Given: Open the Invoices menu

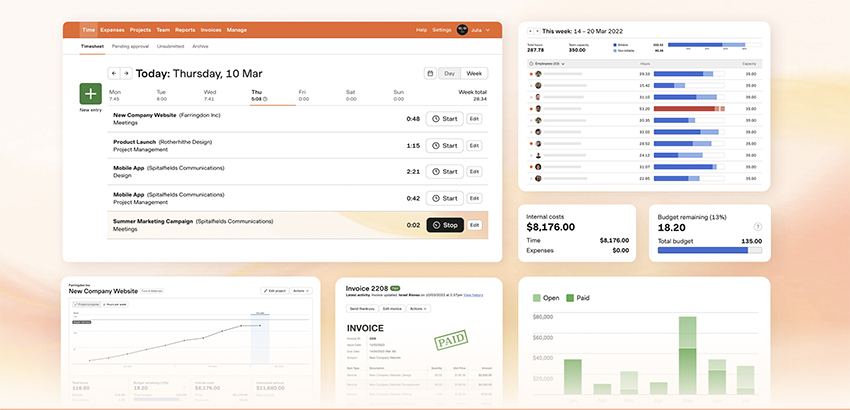Looking at the screenshot, I should coord(211,30).
